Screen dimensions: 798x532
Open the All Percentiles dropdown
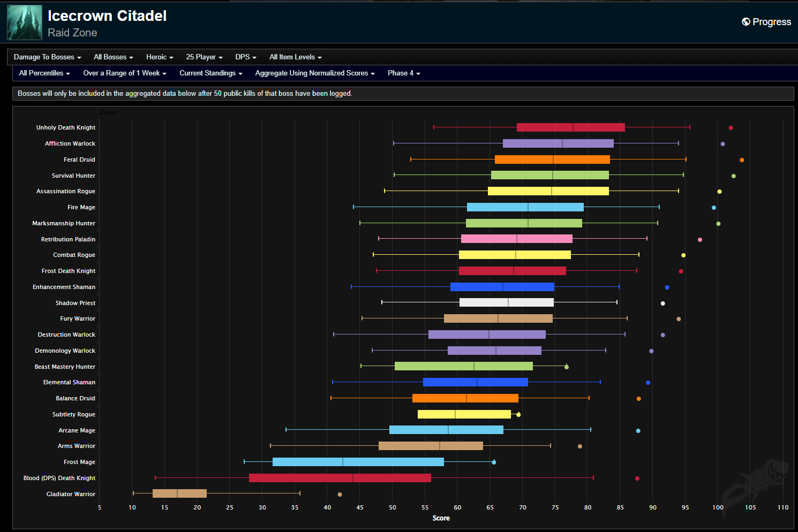click(44, 73)
